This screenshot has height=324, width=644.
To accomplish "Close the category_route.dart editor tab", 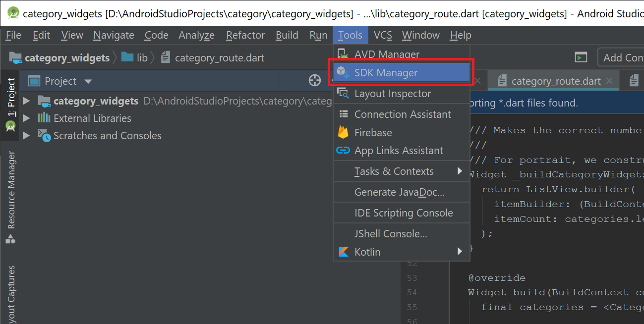I will tap(609, 80).
